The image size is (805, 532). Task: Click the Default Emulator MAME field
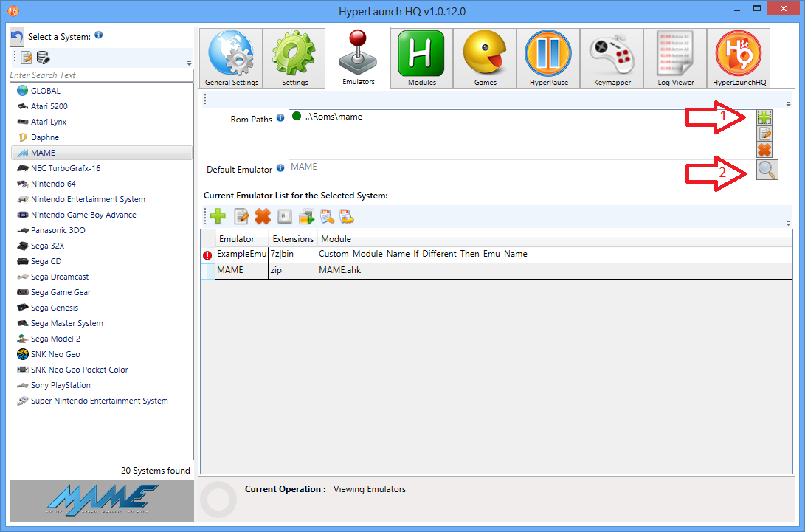click(522, 170)
